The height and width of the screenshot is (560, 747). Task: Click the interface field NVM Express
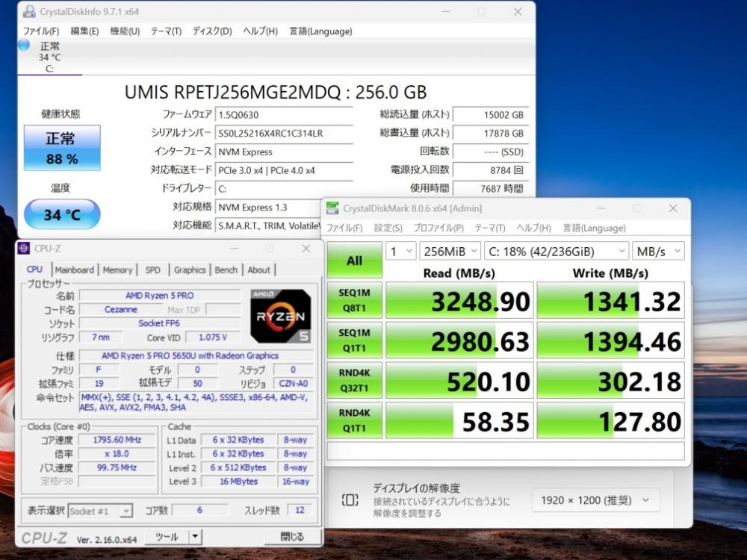[x=284, y=152]
